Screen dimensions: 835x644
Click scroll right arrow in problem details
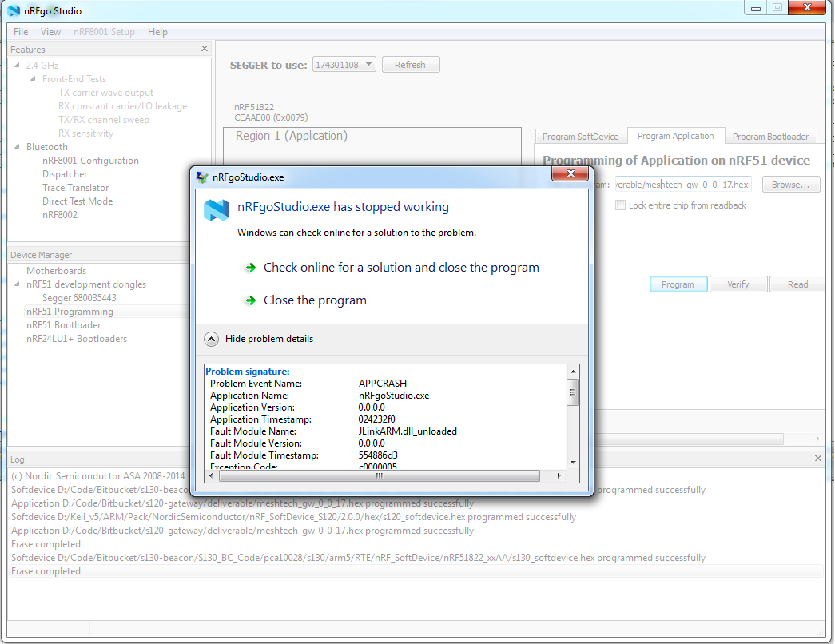[x=559, y=475]
